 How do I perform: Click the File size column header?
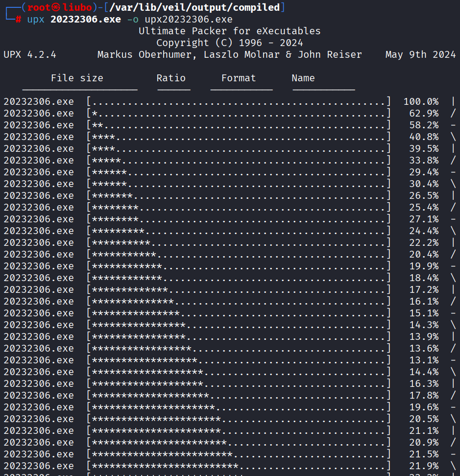coord(77,78)
